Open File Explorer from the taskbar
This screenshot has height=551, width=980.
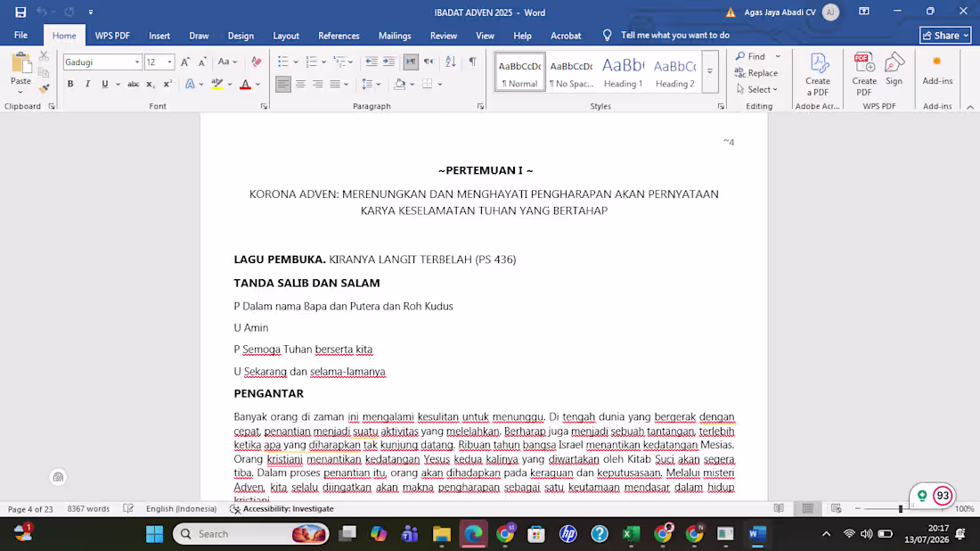pos(442,533)
